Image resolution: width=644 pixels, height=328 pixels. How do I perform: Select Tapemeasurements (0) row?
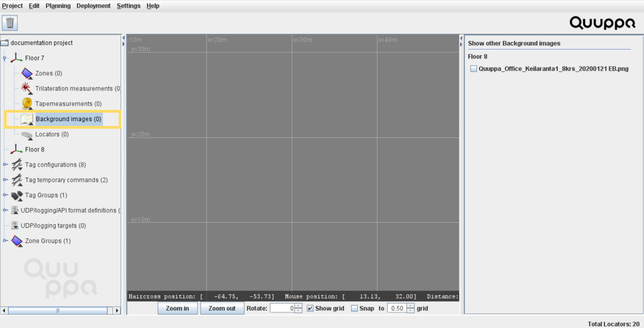pos(69,104)
